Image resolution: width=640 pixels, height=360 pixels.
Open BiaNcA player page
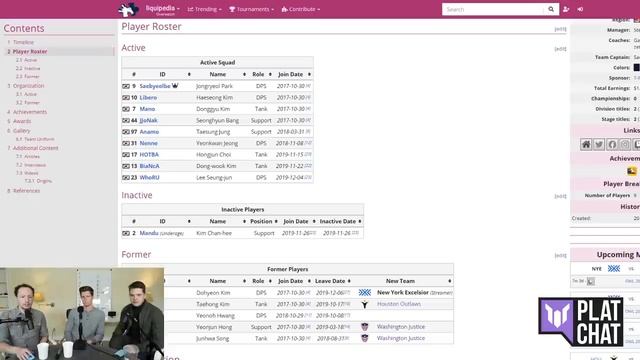pos(149,166)
